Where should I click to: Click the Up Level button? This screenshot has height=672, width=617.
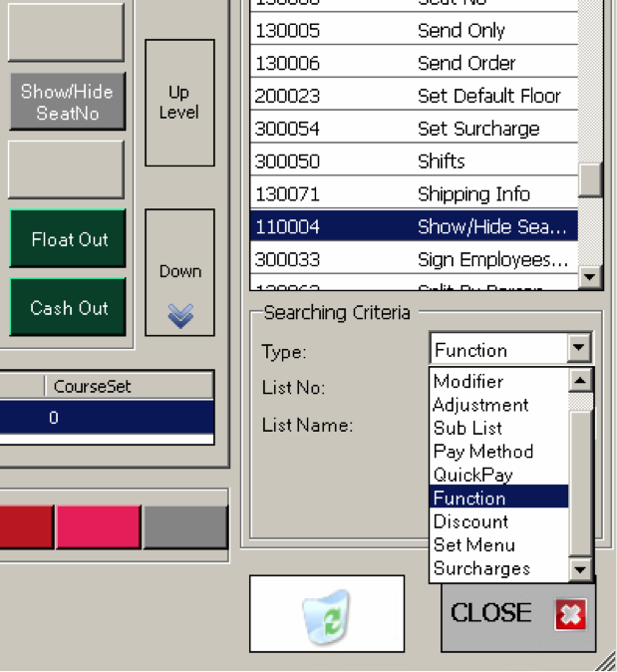[x=179, y=103]
